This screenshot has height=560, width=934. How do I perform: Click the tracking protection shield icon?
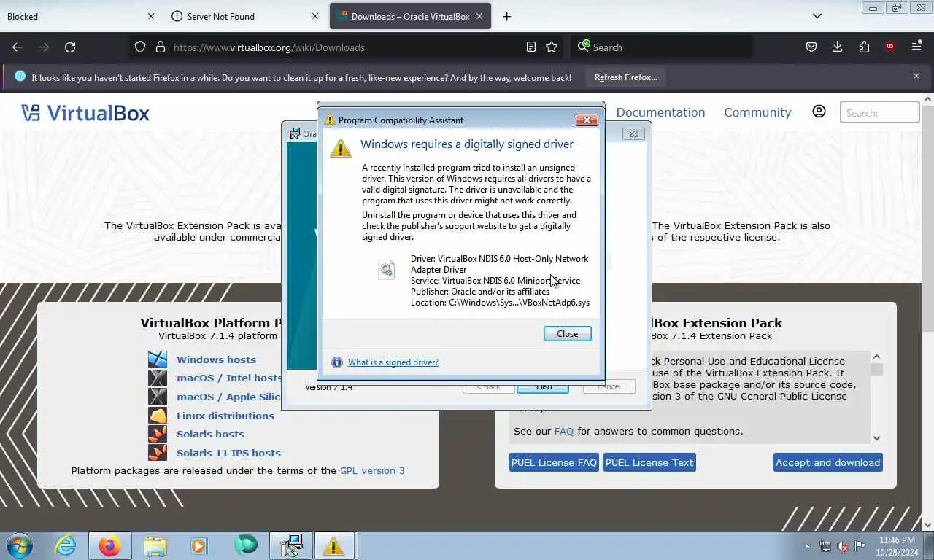pos(140,47)
